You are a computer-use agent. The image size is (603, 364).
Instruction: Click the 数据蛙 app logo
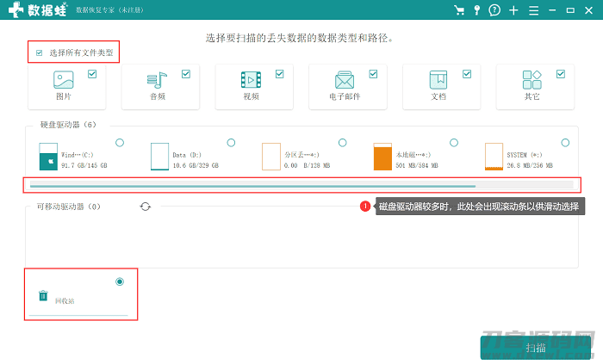coord(38,9)
